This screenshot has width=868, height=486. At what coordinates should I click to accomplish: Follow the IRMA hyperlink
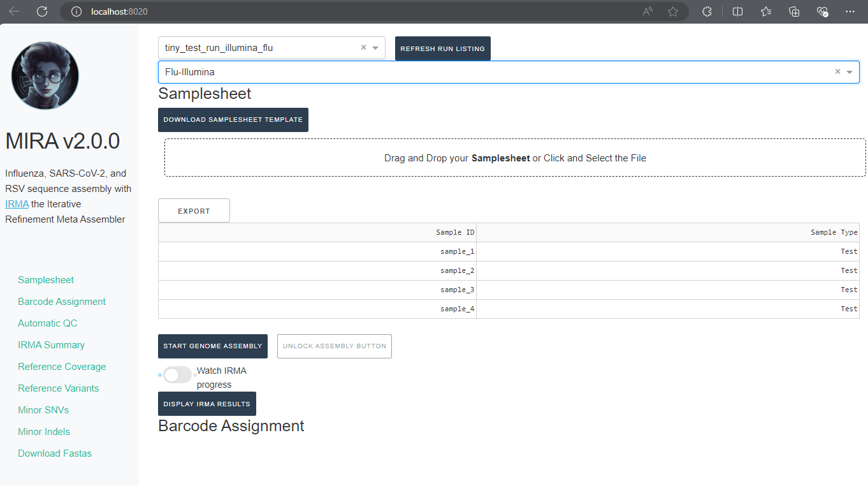click(x=17, y=204)
